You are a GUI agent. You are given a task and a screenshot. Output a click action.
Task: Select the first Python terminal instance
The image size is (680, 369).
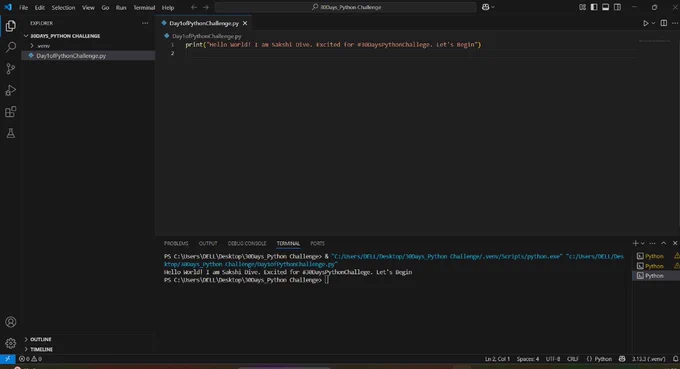[x=656, y=256]
